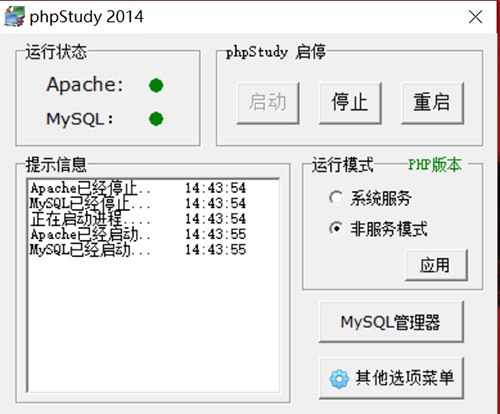
Task: Click the greyed-out 启动 button
Action: point(268,103)
